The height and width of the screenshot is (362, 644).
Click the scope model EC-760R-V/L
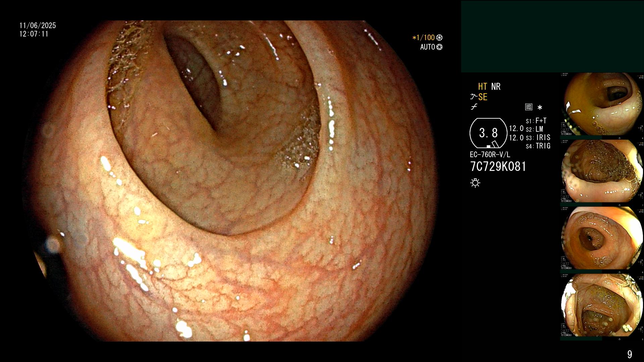tap(490, 155)
